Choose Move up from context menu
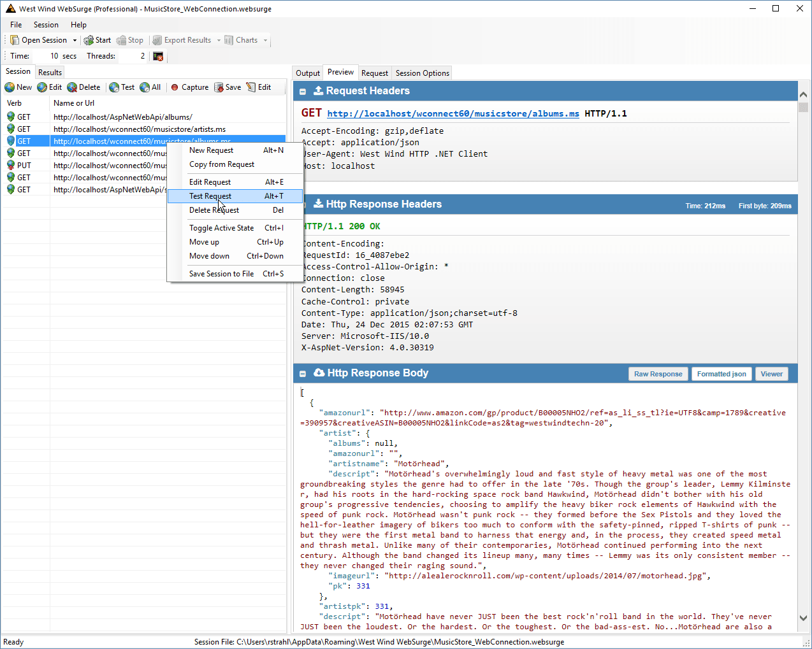The image size is (812, 649). 236,242
